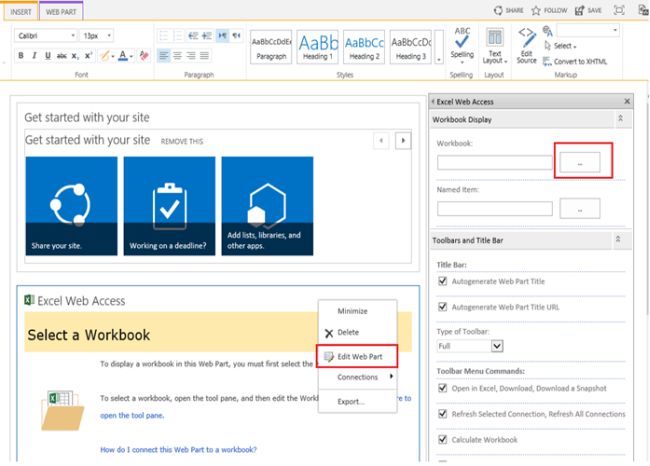The height and width of the screenshot is (466, 650).
Task: Insert a bulleted list
Action: 164,36
